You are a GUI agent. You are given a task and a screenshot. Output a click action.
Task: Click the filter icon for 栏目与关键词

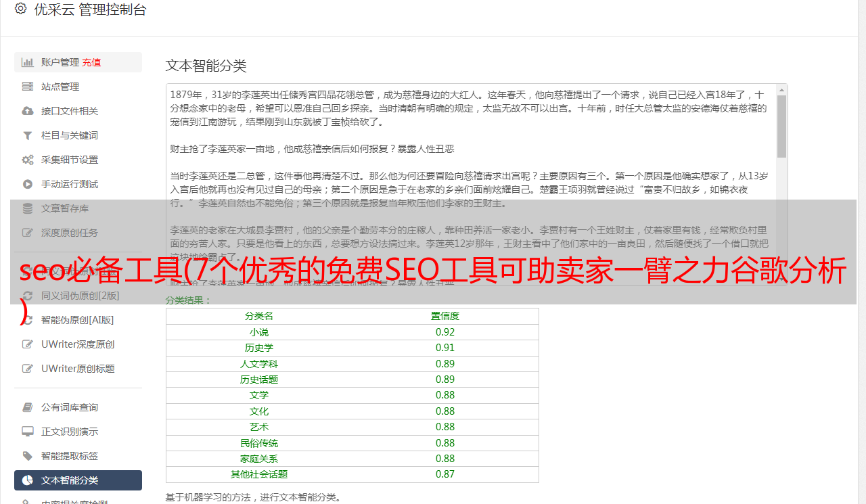click(x=28, y=135)
